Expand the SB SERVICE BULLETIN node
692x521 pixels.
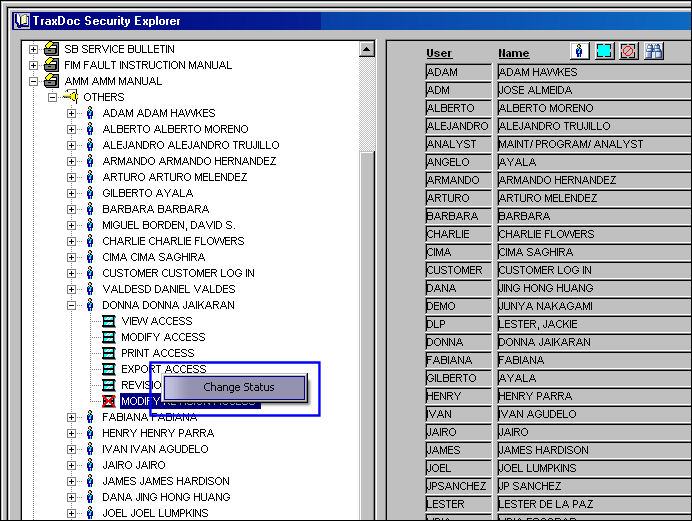pyautogui.click(x=33, y=49)
